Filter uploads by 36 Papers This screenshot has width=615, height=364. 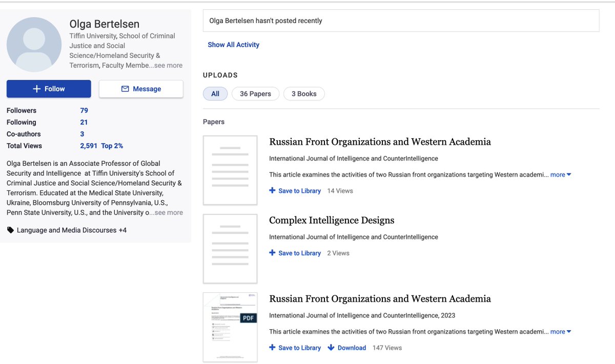[x=255, y=94]
